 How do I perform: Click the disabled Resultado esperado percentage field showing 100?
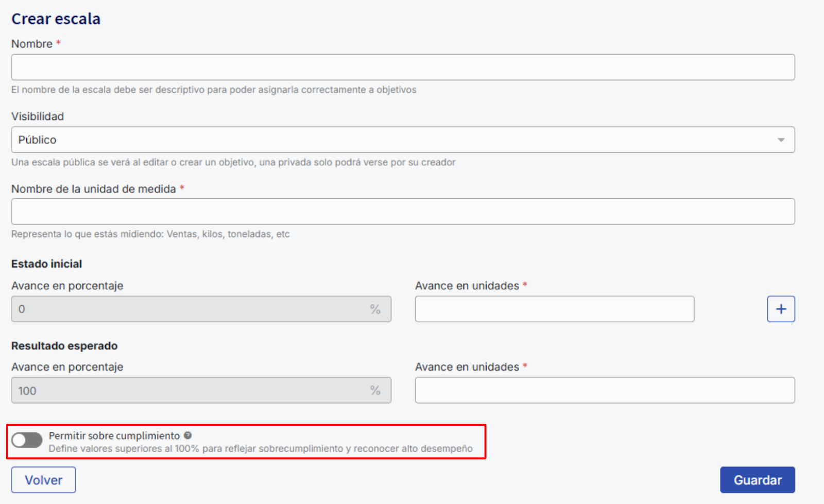point(185,391)
